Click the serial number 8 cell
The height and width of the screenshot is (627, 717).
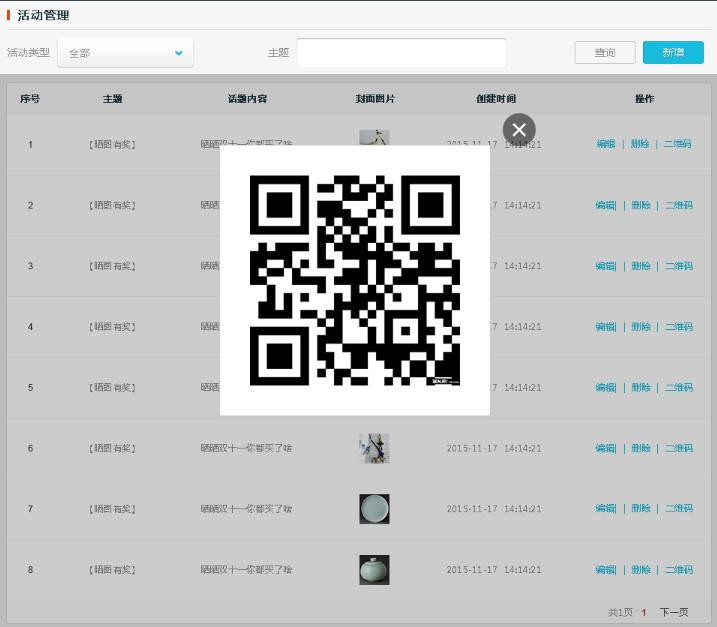30,570
